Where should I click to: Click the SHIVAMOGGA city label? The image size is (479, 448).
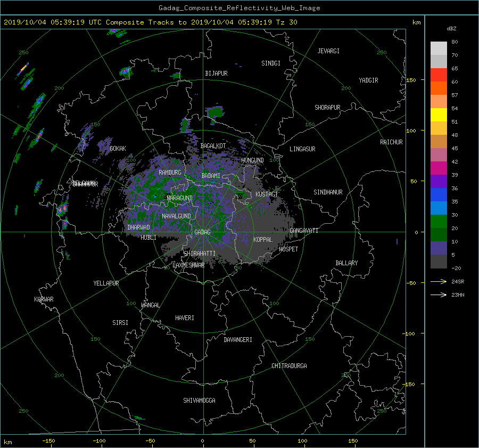(199, 401)
